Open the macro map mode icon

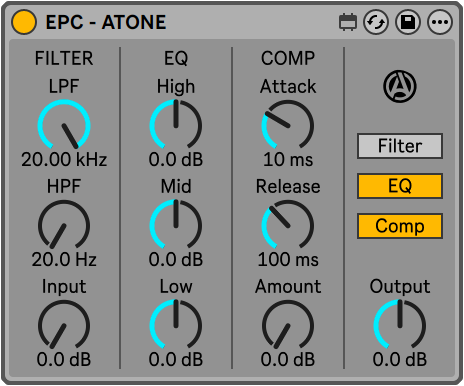point(348,22)
